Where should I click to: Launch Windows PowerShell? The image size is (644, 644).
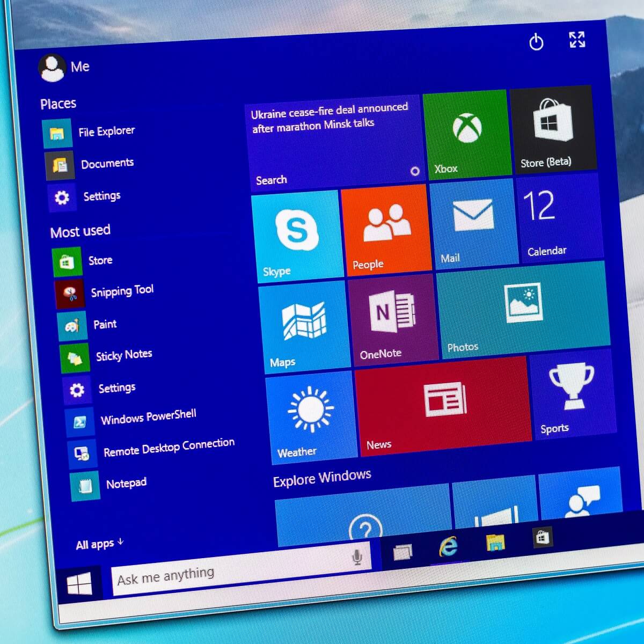coord(130,419)
